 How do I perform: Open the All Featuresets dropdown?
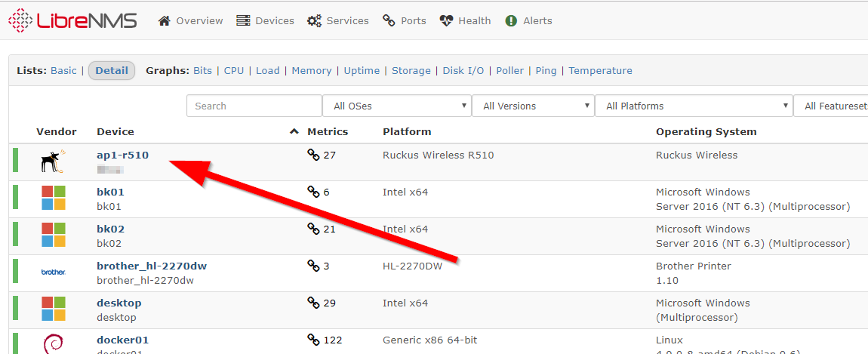coord(831,106)
